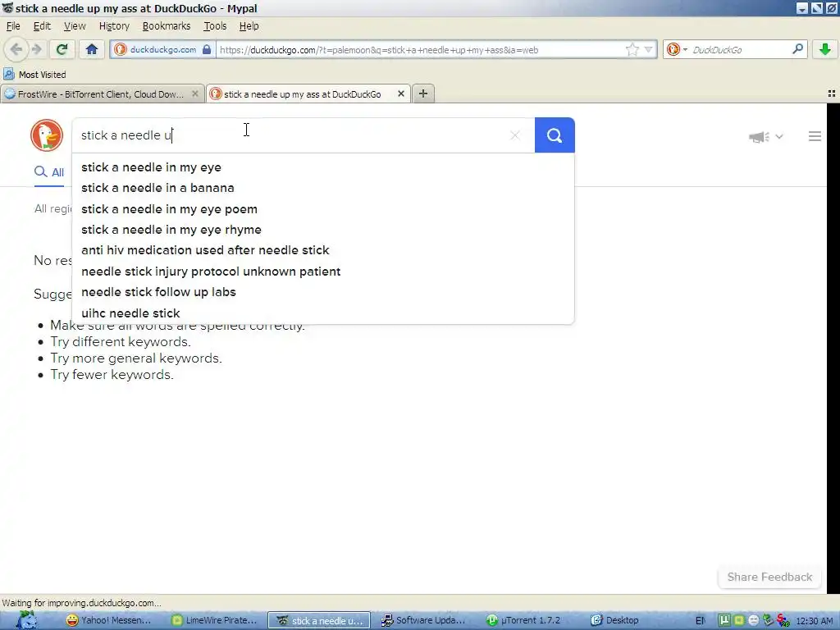Open the Help menu

[249, 25]
